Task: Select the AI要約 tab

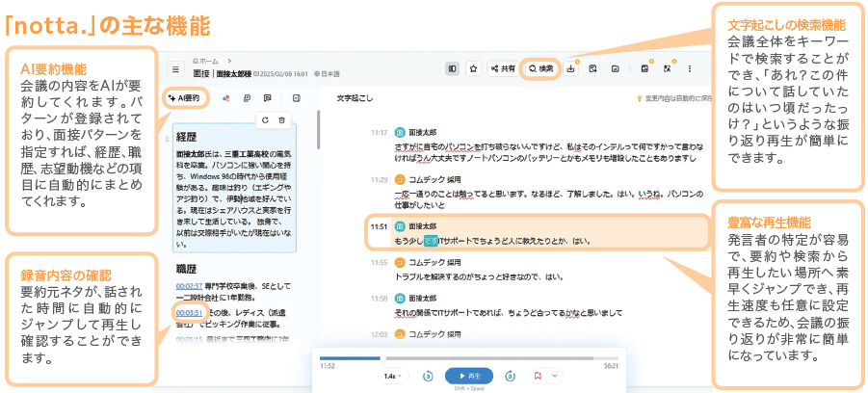Action: pyautogui.click(x=184, y=98)
